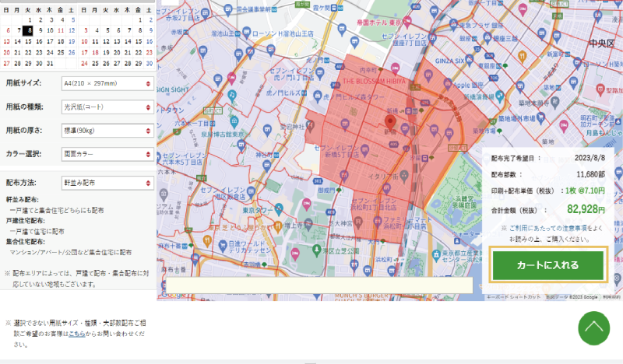Click the Apple 銀座 store marker
This screenshot has height=364, width=623.
(448, 84)
